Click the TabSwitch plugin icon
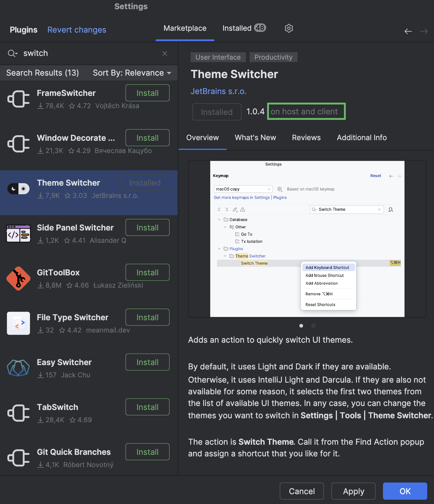 click(x=18, y=413)
